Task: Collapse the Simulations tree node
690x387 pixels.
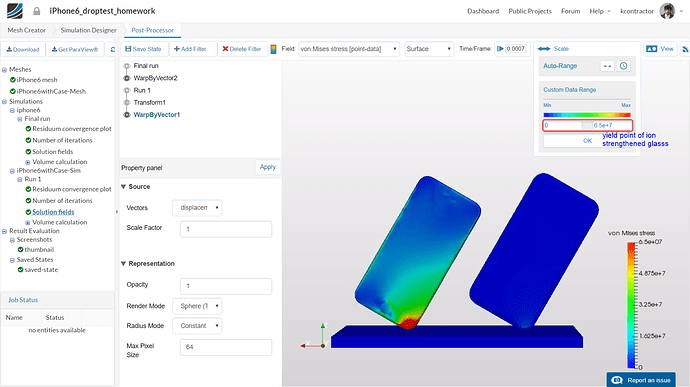Action: pyautogui.click(x=4, y=102)
